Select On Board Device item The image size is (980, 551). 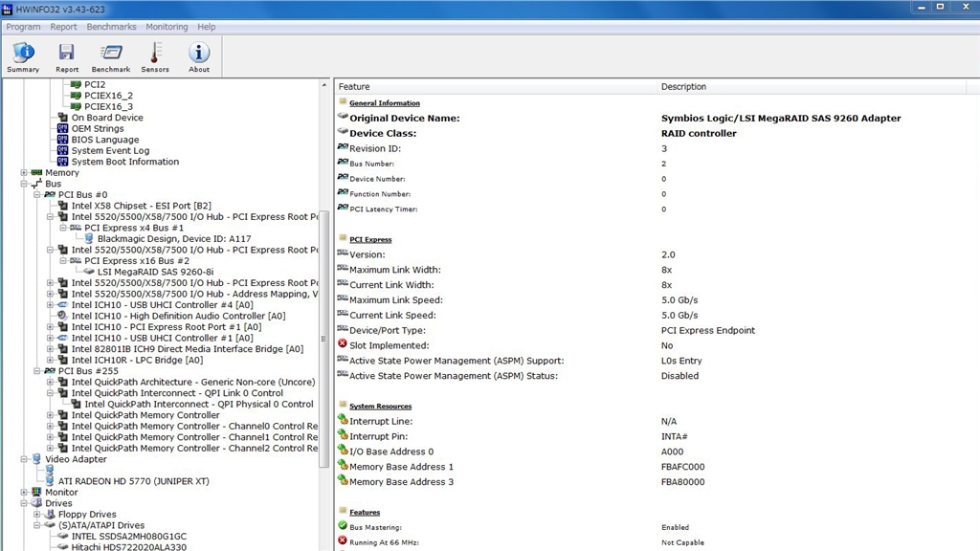[107, 118]
